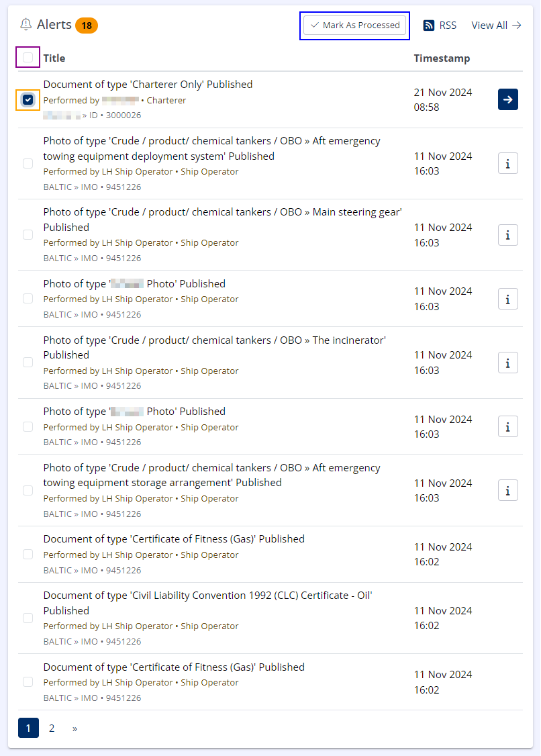Go to the next page chevron

point(75,728)
